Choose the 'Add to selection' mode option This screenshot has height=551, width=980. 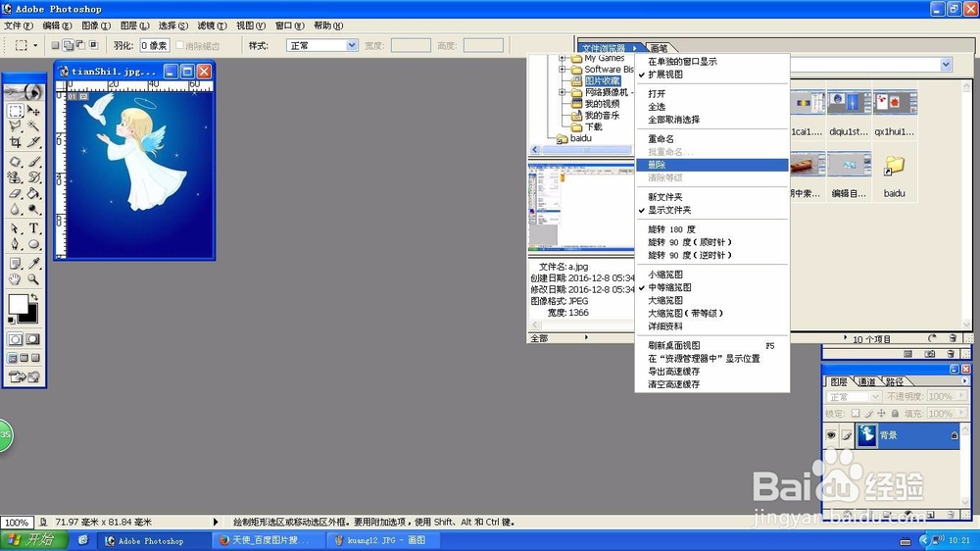point(69,45)
